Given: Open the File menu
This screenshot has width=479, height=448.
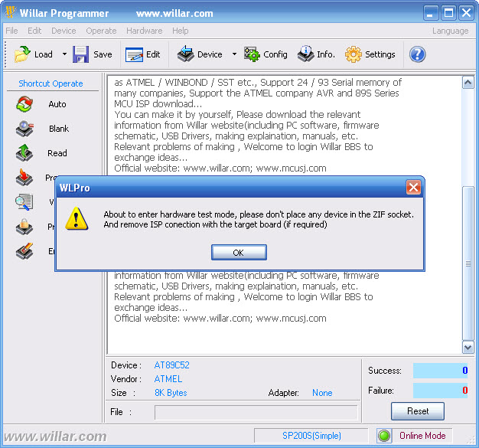Looking at the screenshot, I should (x=11, y=31).
